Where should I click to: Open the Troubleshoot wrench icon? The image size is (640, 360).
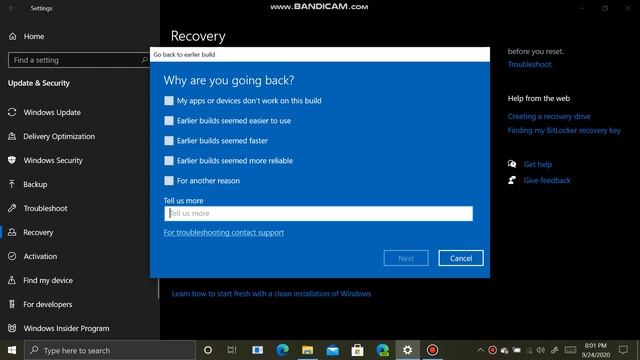[12, 208]
